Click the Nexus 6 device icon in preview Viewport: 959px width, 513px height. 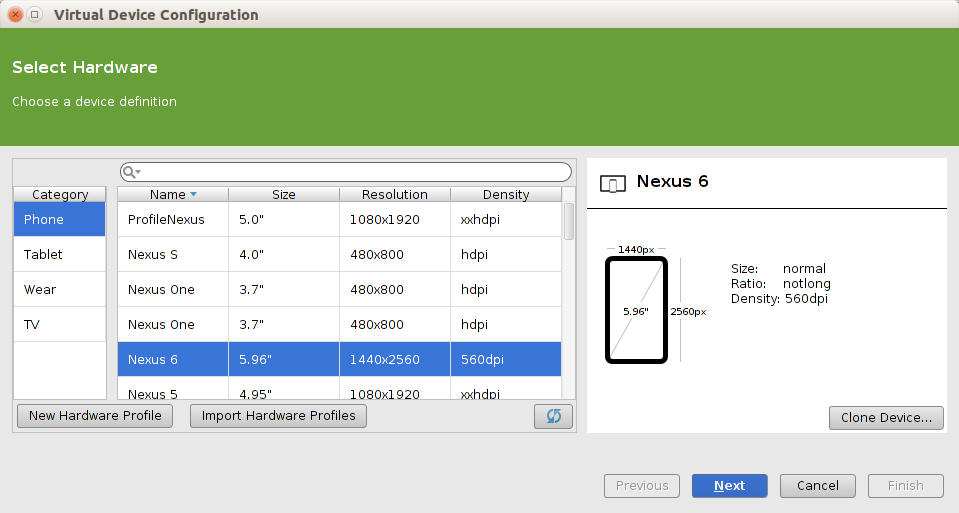[x=612, y=183]
